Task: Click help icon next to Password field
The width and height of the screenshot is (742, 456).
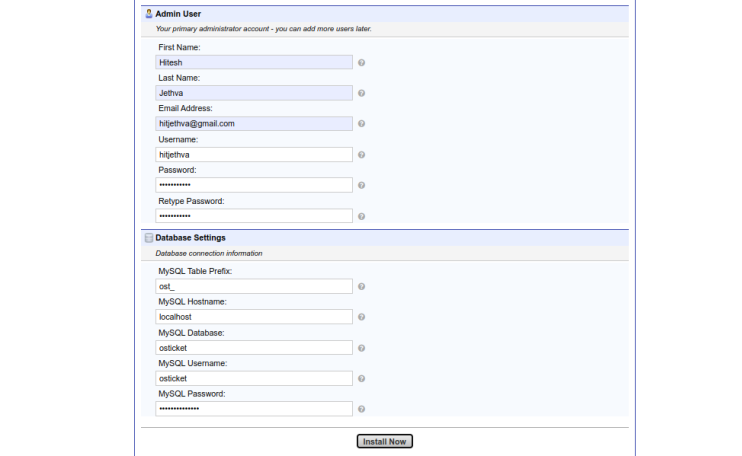Action: [x=361, y=185]
